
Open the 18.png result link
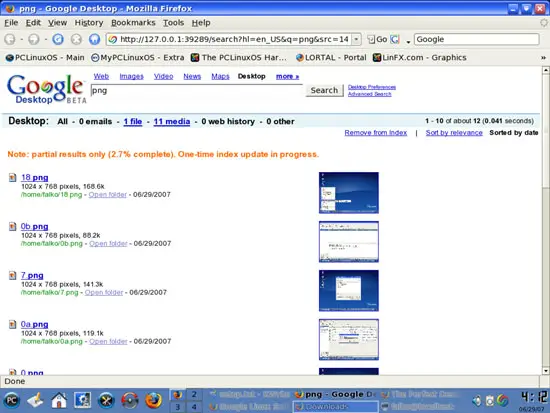pos(34,178)
